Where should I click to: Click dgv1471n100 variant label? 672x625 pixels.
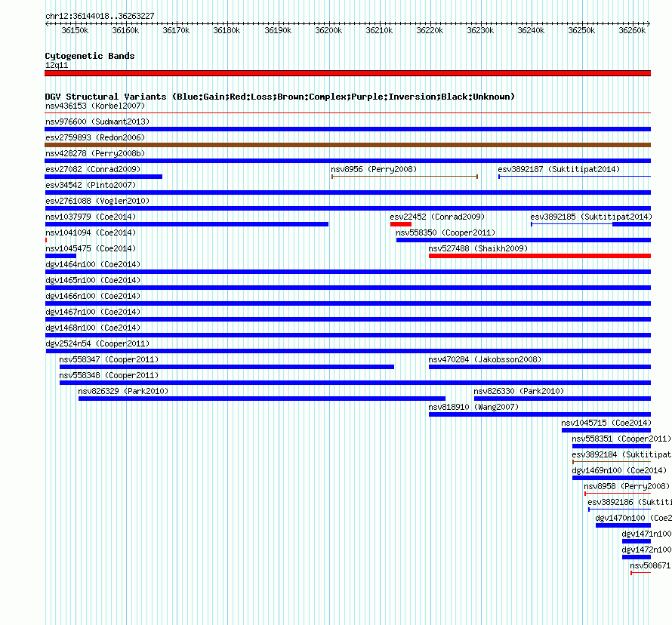pos(646,534)
